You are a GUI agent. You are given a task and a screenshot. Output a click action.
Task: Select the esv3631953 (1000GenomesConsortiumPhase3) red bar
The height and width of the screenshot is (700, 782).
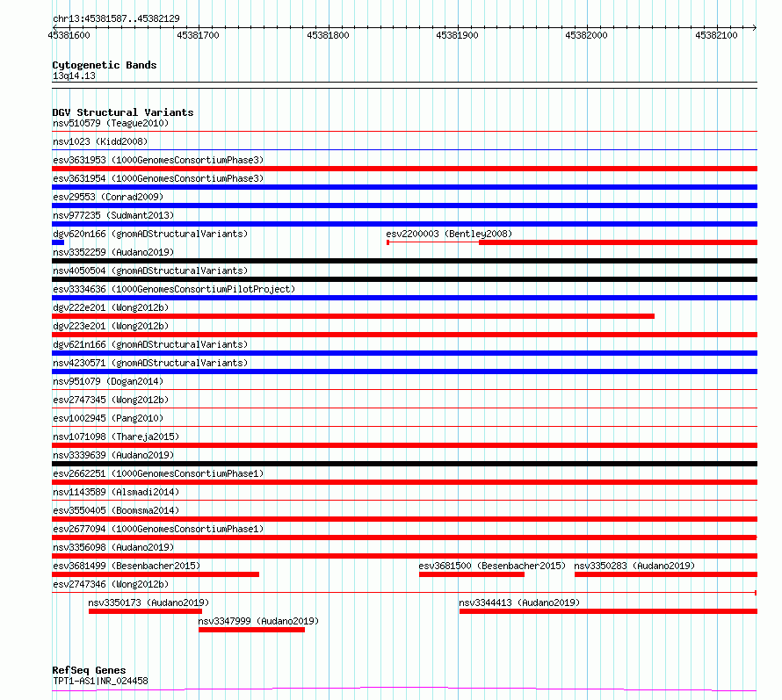[x=404, y=169]
